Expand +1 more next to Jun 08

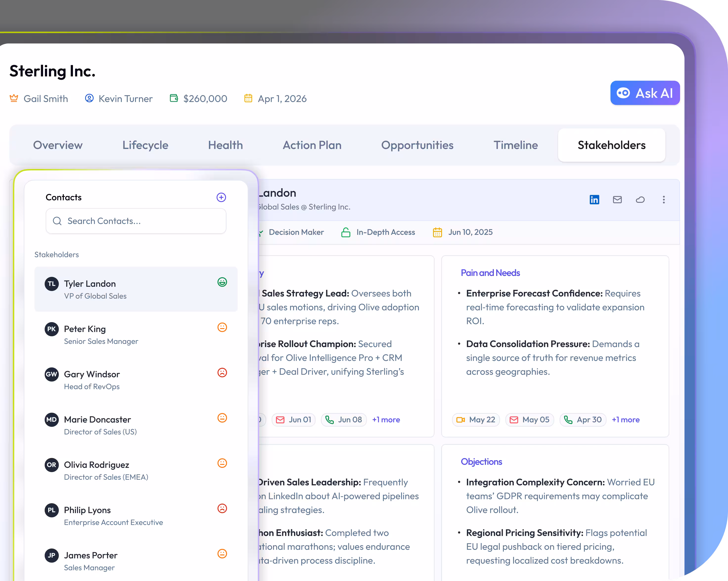coord(386,420)
